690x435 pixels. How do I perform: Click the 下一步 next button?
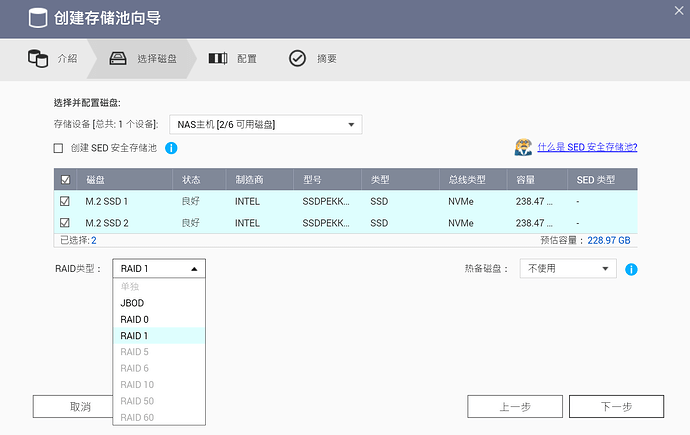pyautogui.click(x=616, y=407)
